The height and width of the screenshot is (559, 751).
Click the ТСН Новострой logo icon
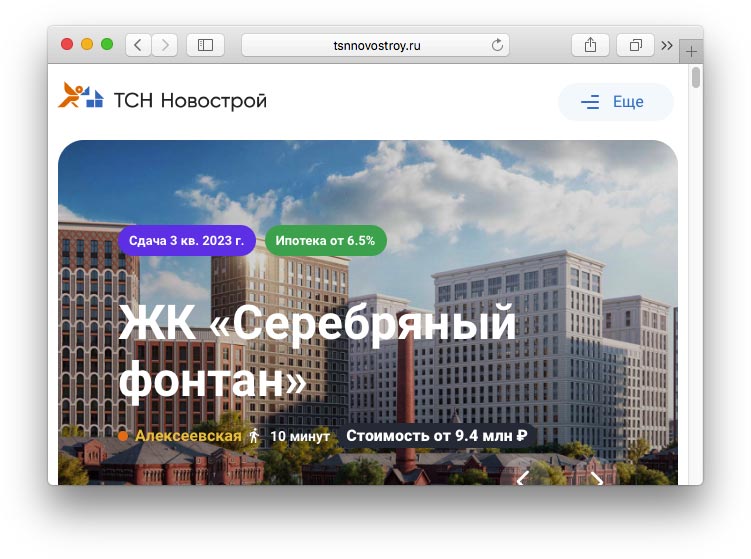pos(81,95)
